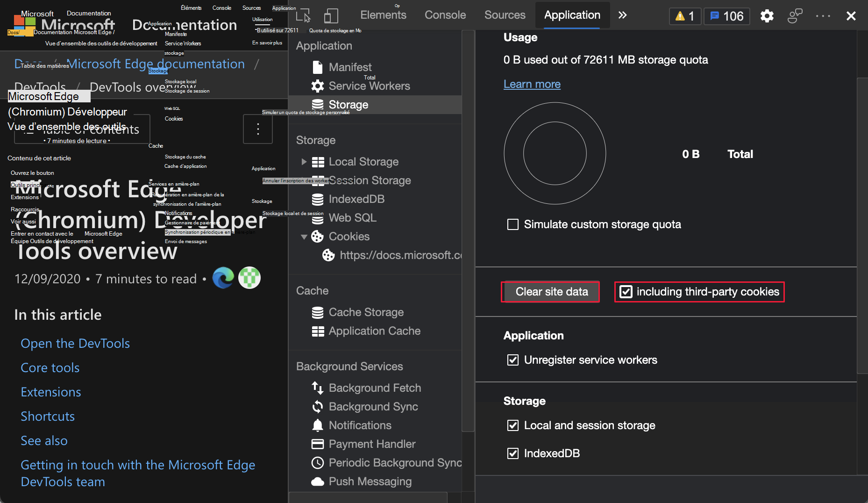Go to the Core tools section link
This screenshot has width=868, height=503.
click(50, 368)
